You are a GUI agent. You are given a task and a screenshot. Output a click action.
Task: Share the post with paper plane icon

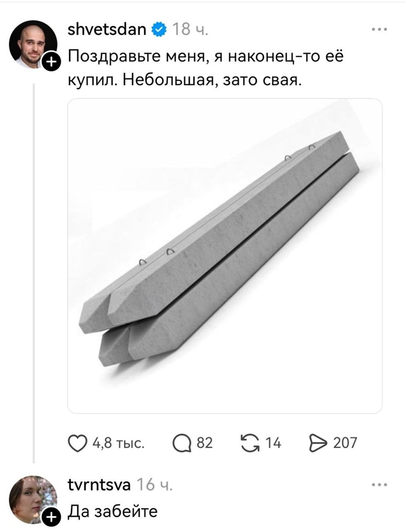[x=318, y=444]
